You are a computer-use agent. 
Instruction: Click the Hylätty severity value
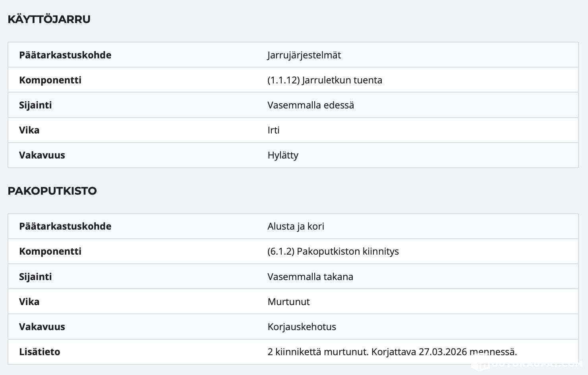pos(282,155)
